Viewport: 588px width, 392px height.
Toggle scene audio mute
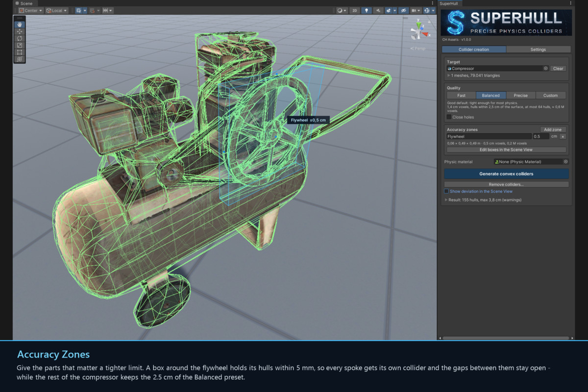378,10
